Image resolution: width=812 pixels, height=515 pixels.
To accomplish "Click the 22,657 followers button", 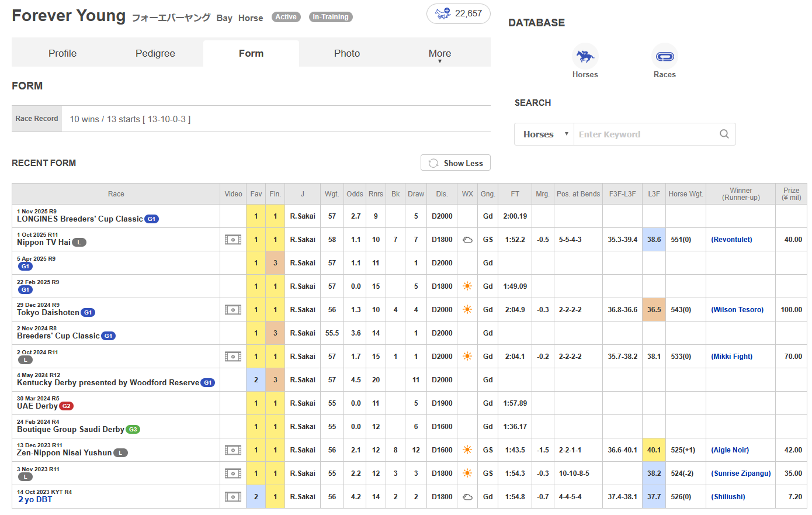I will click(459, 13).
